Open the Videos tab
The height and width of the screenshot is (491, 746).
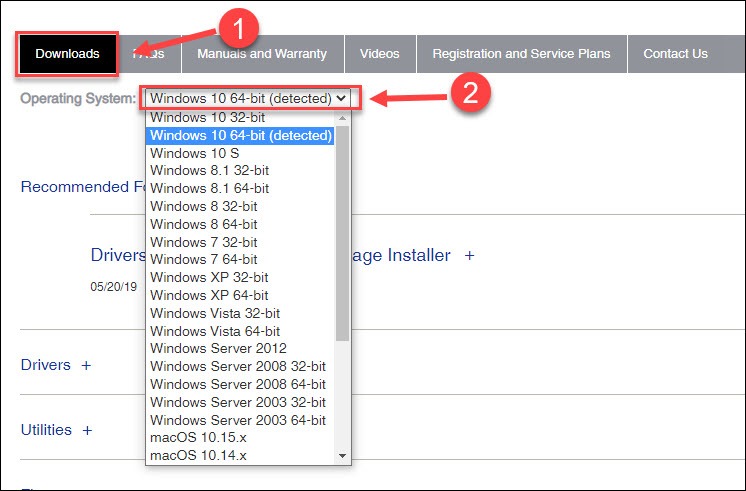pyautogui.click(x=380, y=54)
